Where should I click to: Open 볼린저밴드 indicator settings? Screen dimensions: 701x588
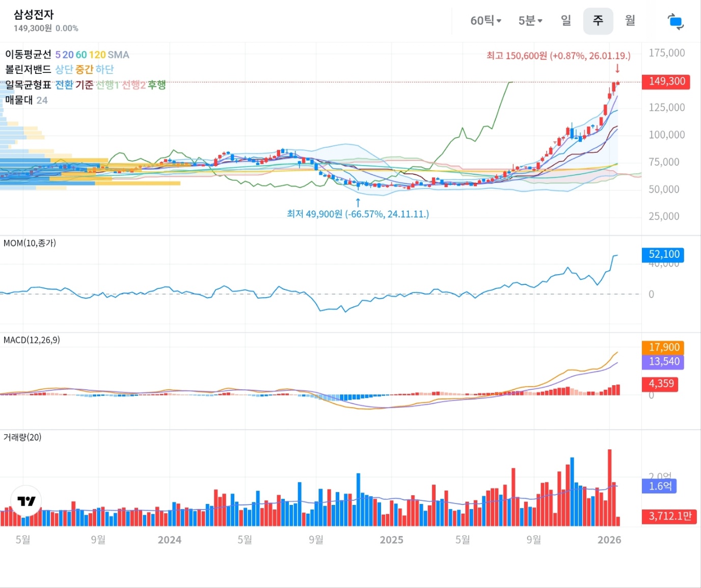(29, 69)
